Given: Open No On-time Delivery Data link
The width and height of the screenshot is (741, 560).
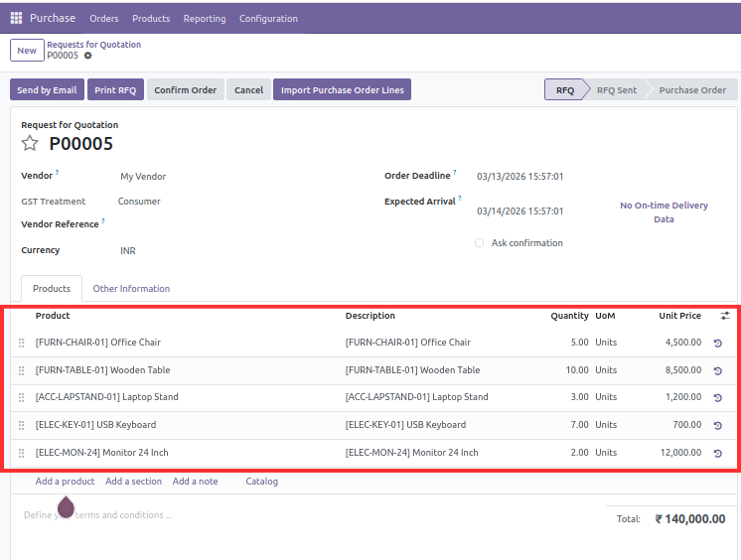Looking at the screenshot, I should click(664, 212).
